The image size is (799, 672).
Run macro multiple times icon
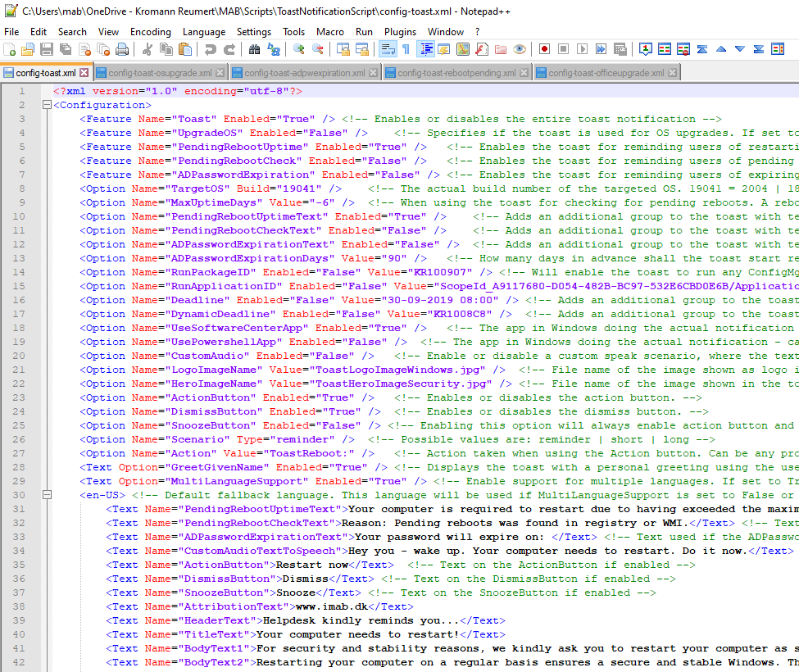pyautogui.click(x=602, y=49)
